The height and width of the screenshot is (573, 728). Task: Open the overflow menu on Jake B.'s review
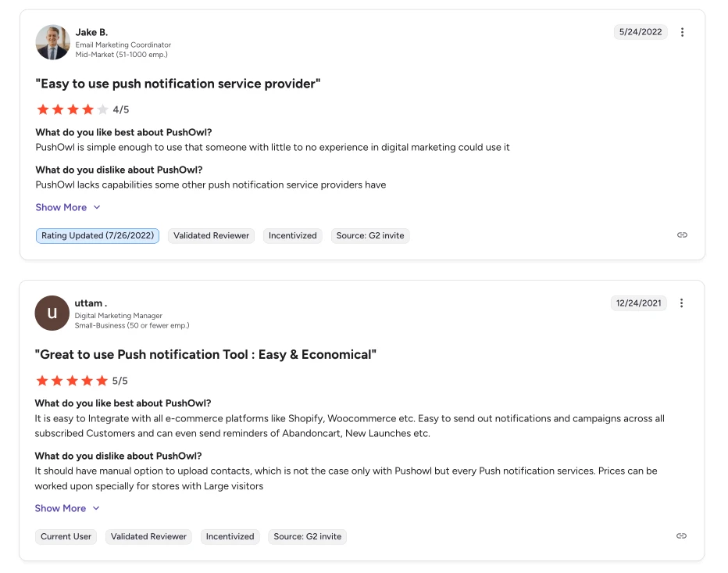682,32
